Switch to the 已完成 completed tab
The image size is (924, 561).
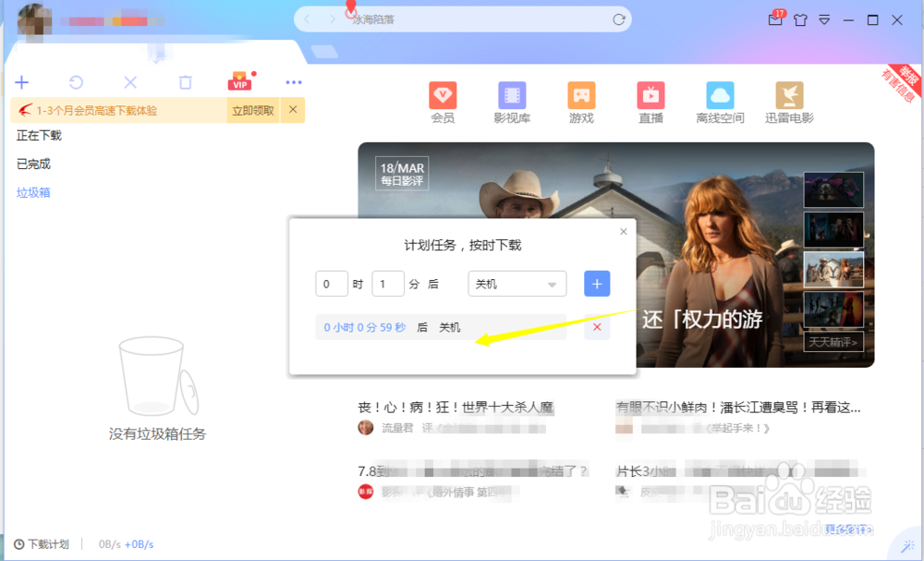[32, 164]
